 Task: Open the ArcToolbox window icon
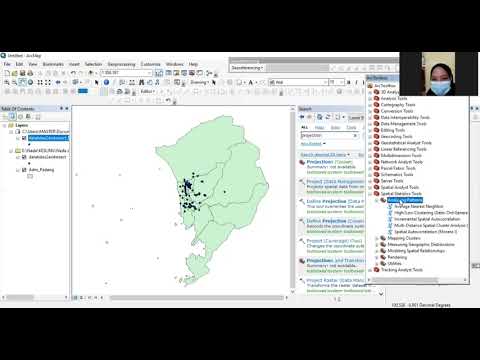192,73
